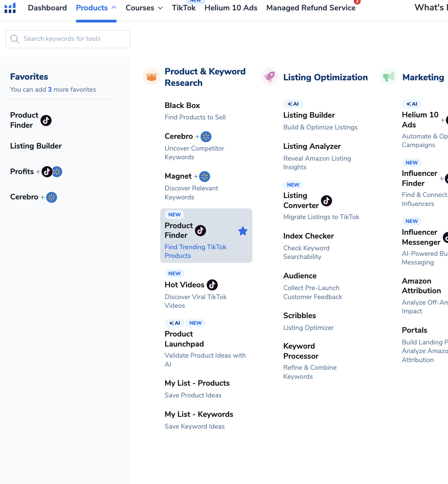Click the TikTok icon in Favorites Product Finder
Image resolution: width=448 pixels, height=484 pixels.
[x=46, y=120]
